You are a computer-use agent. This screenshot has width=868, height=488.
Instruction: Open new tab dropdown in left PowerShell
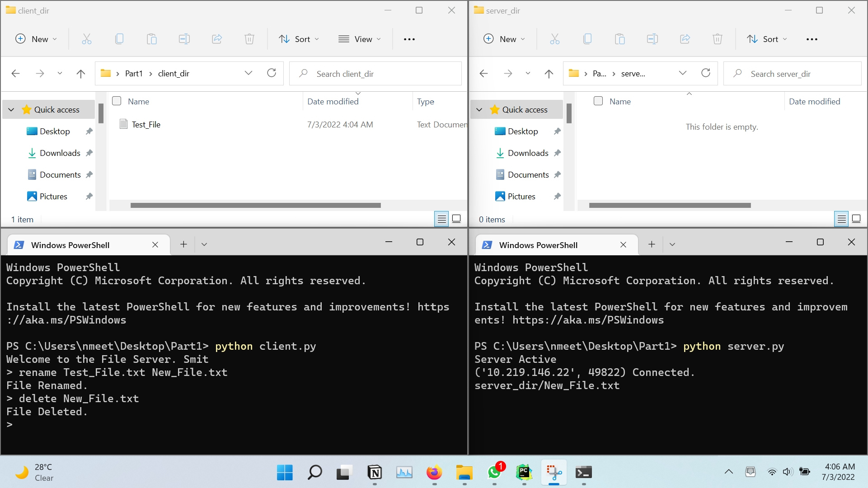(204, 244)
